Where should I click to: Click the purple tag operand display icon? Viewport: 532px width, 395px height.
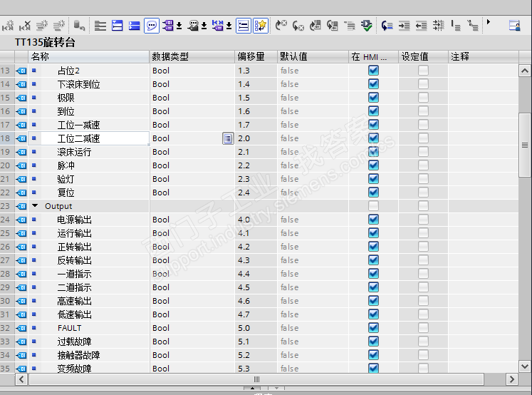click(x=168, y=26)
